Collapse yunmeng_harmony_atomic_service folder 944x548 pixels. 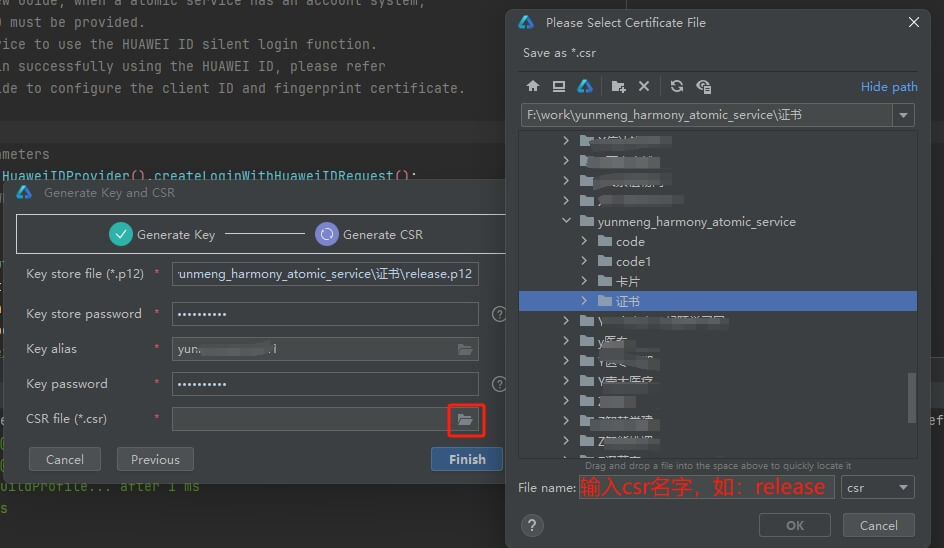pyautogui.click(x=566, y=221)
